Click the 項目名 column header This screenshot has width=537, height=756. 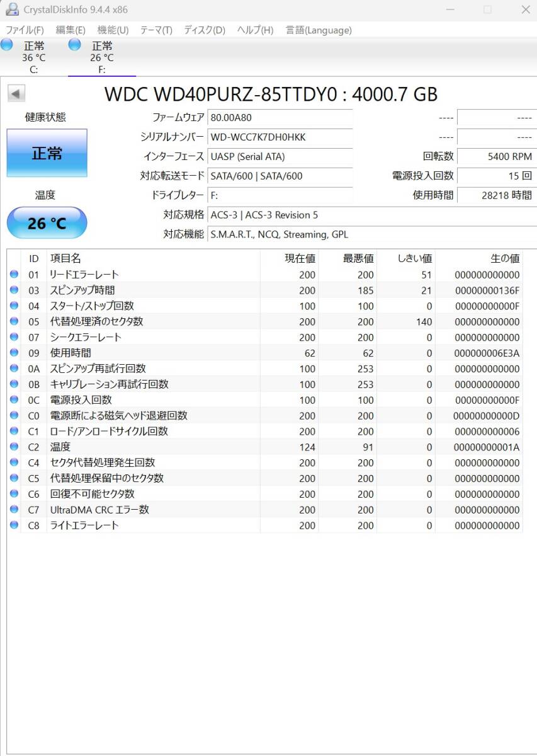tap(153, 258)
